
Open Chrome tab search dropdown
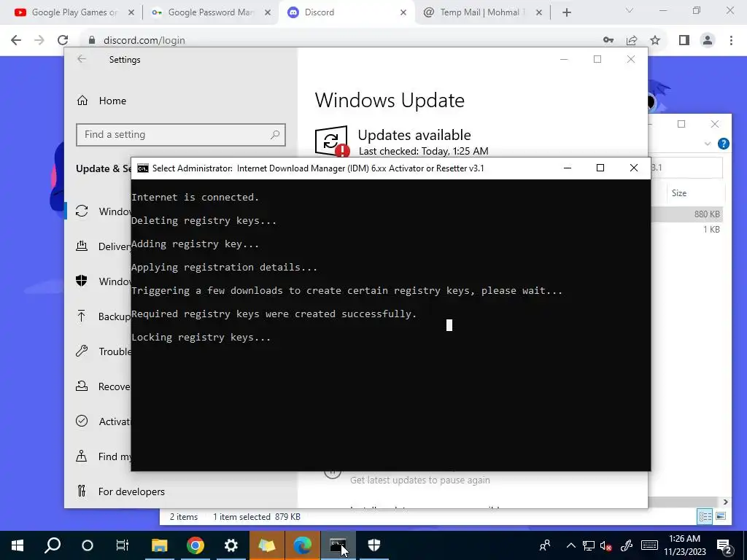630,10
